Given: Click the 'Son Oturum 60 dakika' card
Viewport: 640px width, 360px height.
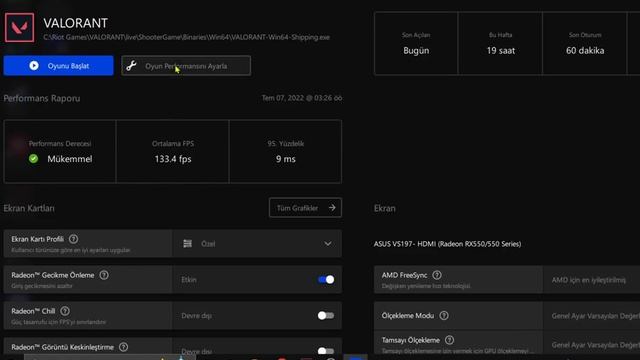Looking at the screenshot, I should click(585, 44).
